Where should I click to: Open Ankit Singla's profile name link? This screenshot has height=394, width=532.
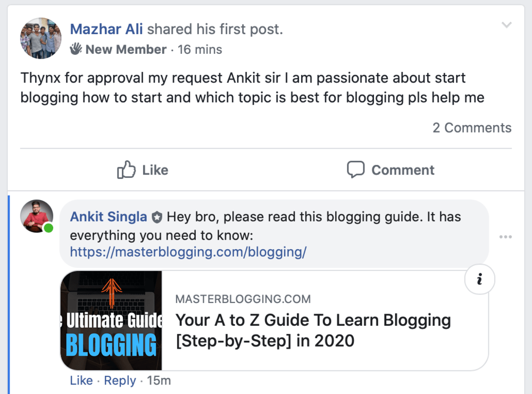pyautogui.click(x=108, y=216)
